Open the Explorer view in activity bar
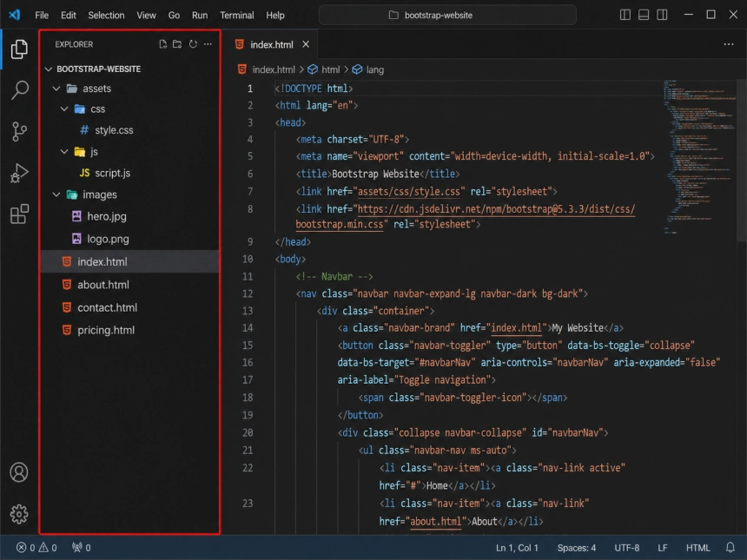This screenshot has height=560, width=747. tap(19, 49)
